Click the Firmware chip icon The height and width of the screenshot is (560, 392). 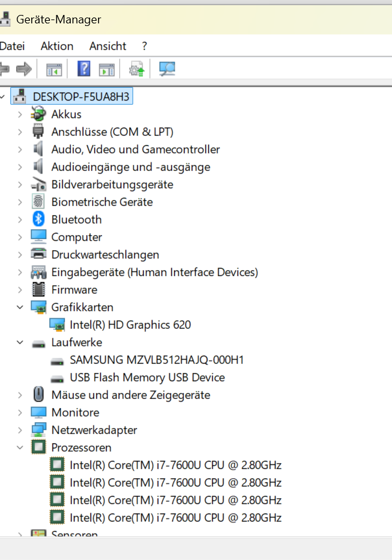(x=38, y=290)
